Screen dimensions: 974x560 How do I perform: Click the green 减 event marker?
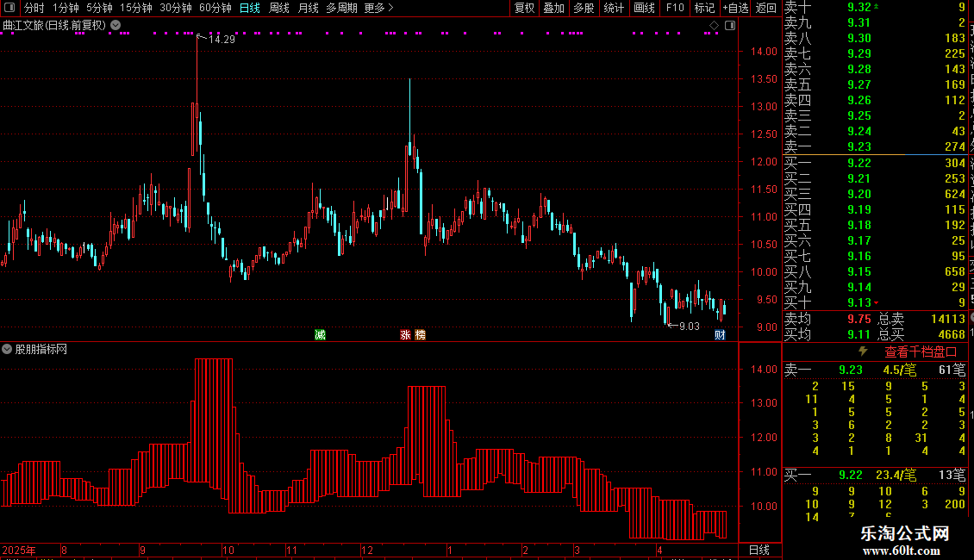point(320,334)
